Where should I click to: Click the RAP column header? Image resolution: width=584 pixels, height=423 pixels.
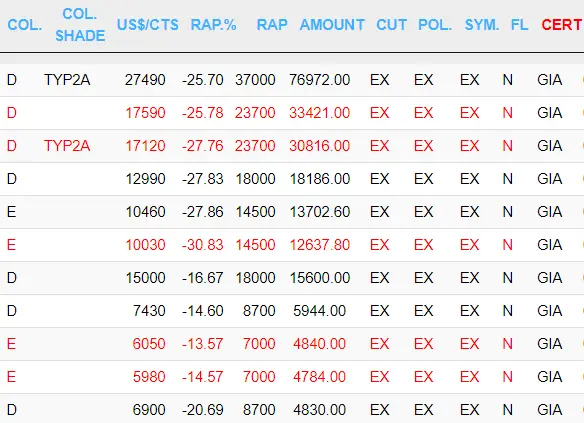coord(272,25)
